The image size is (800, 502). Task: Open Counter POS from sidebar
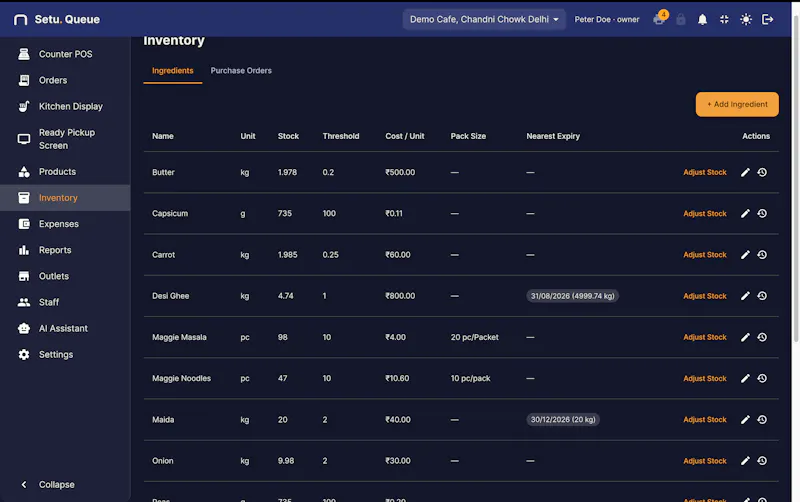point(65,54)
